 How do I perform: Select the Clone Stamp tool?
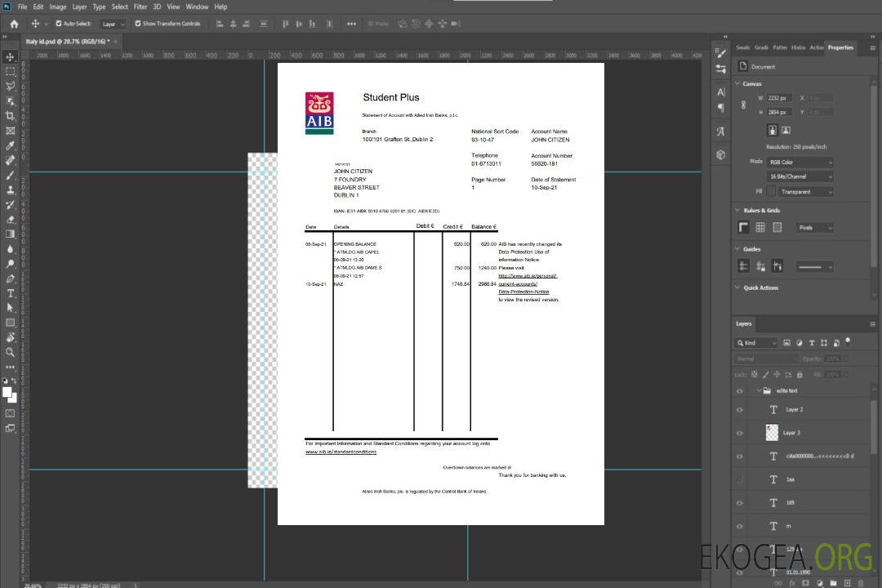(x=10, y=189)
